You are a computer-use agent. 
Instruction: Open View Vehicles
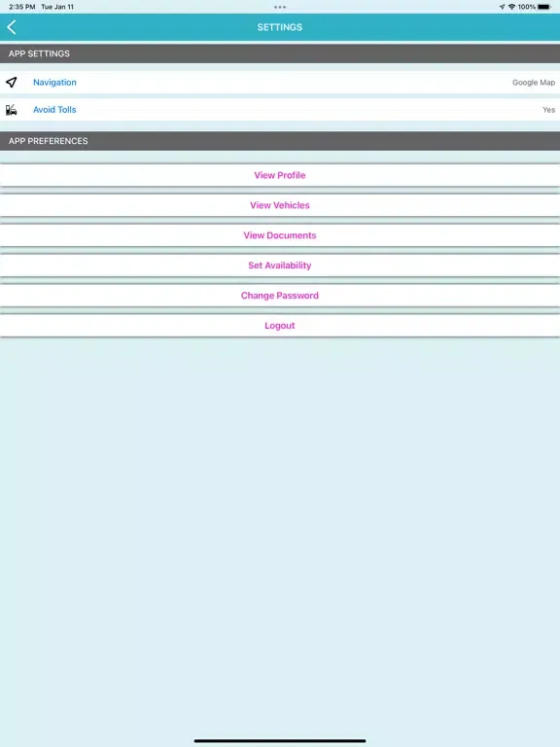280,205
